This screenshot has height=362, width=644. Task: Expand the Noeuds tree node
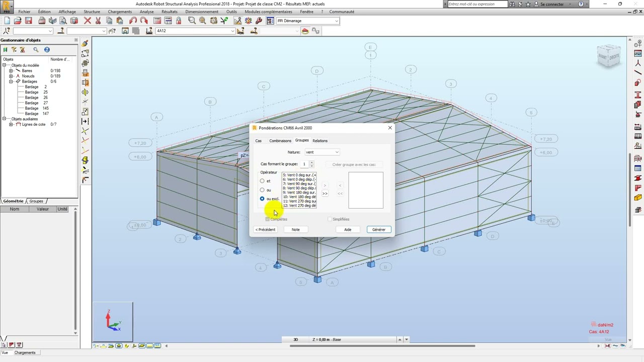coord(11,76)
